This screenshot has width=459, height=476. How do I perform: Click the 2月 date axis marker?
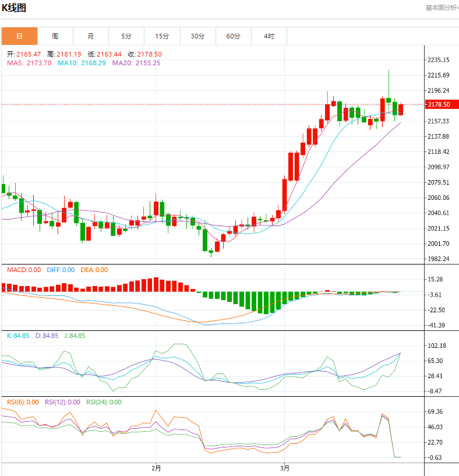pos(156,468)
